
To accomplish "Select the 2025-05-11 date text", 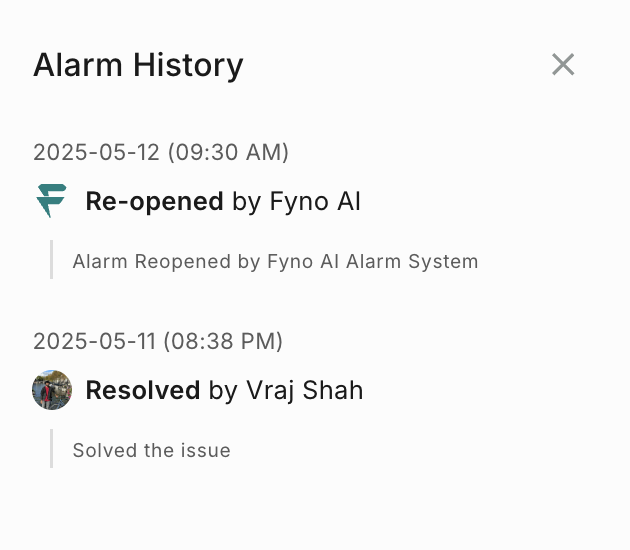I will [95, 341].
